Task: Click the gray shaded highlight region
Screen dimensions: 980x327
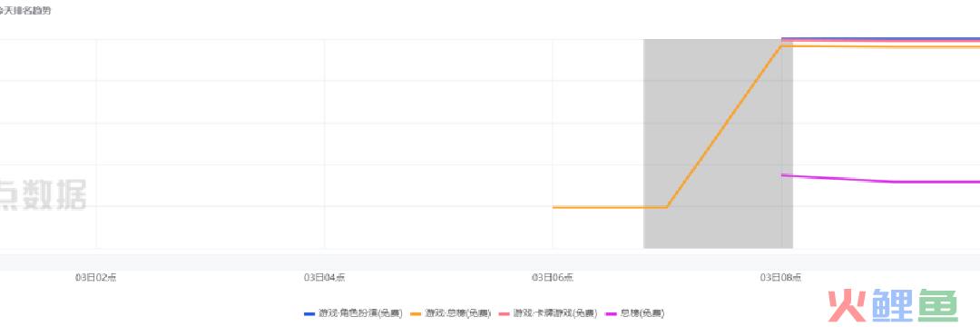Action: click(x=718, y=144)
